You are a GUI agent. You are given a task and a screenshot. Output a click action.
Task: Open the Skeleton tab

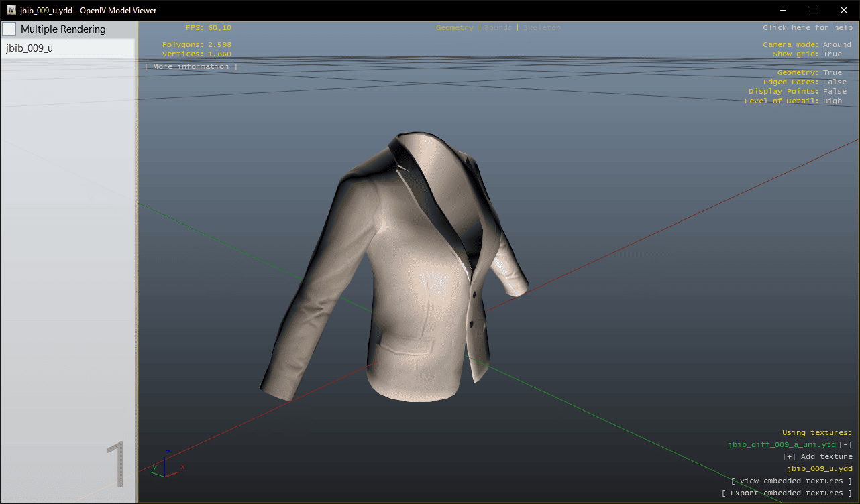[541, 28]
